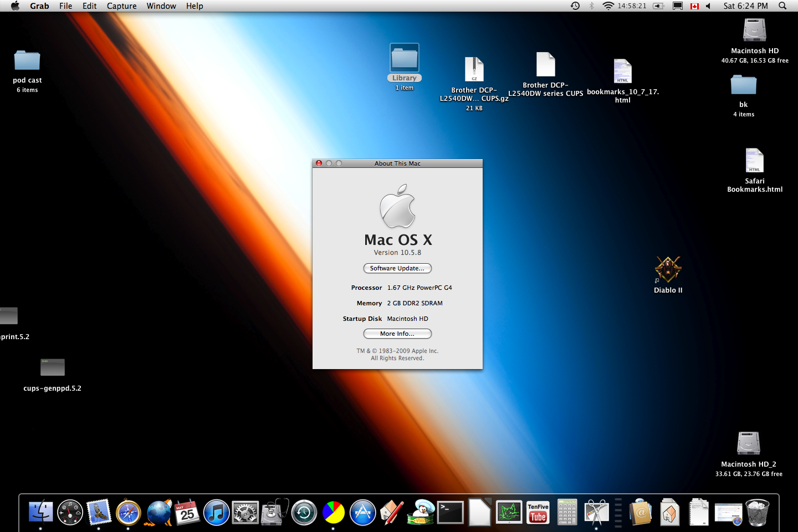
Task: Open the Apple menu
Action: click(16, 6)
